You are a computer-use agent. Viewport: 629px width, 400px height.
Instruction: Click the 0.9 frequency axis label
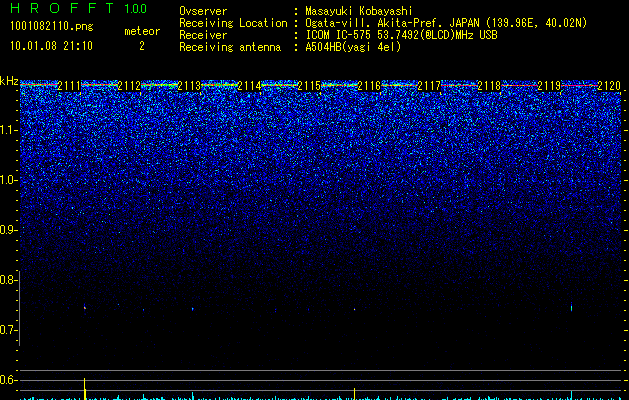(x=8, y=230)
